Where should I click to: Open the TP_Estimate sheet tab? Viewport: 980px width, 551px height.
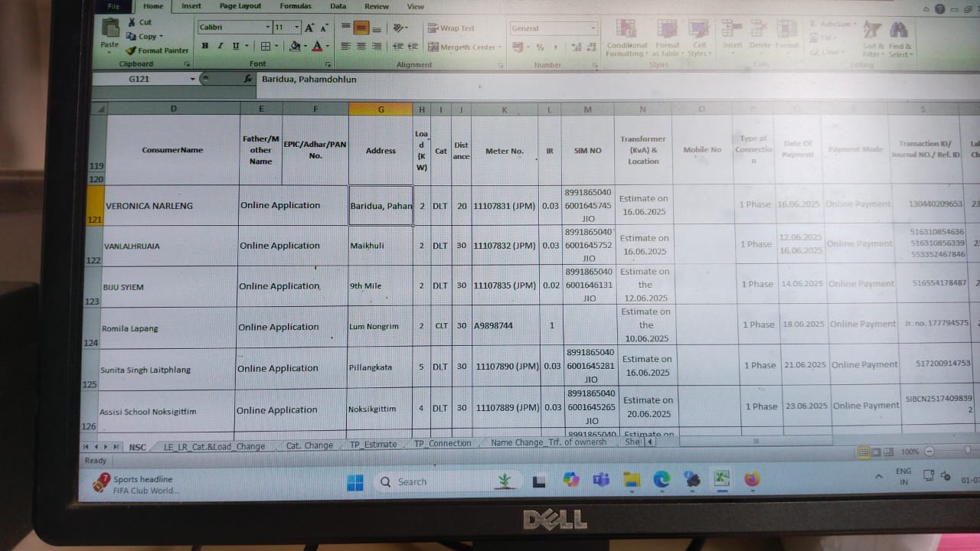[x=374, y=444]
